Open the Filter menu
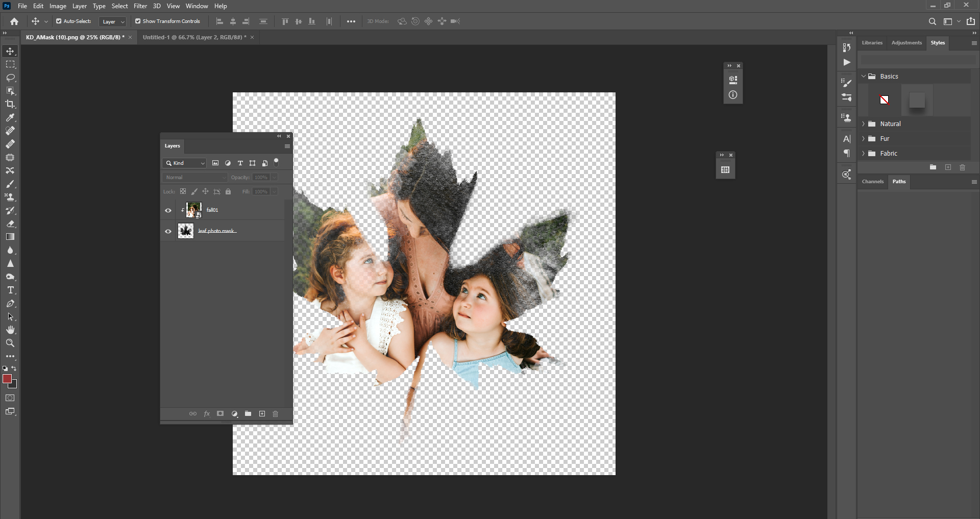Screen dimensions: 980x519 140,6
